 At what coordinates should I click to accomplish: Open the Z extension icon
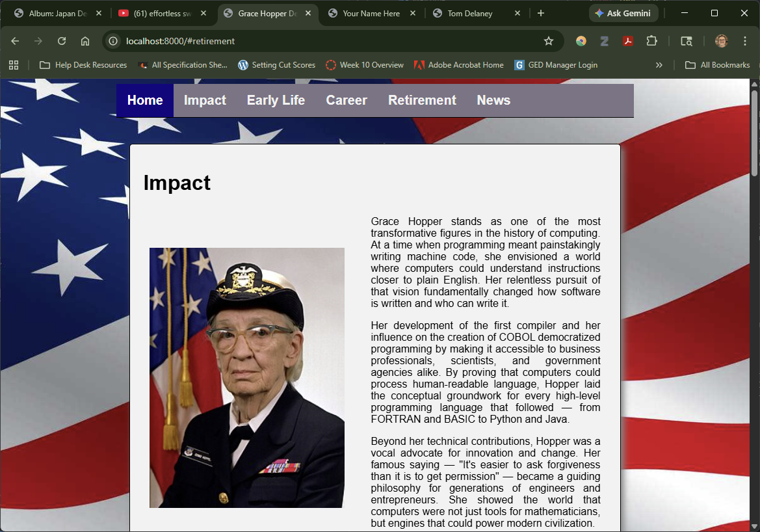[x=604, y=40]
